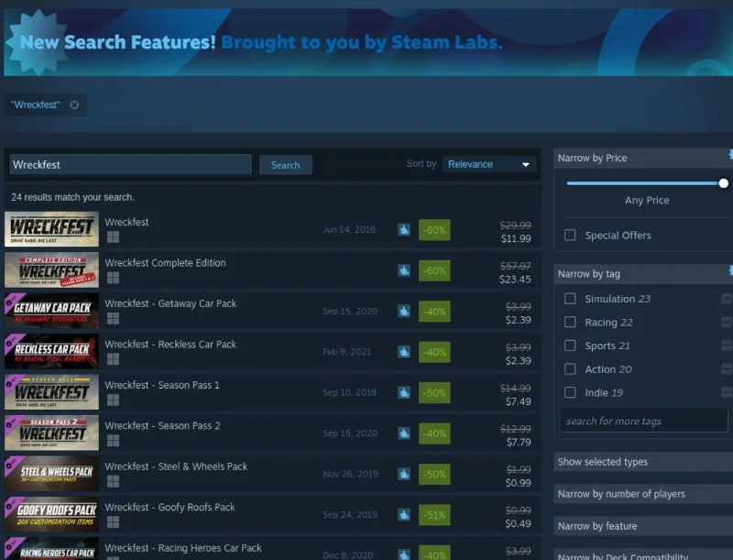Click Windows icon under Steel & Wheels Pack
This screenshot has width=733, height=560.
[x=113, y=481]
